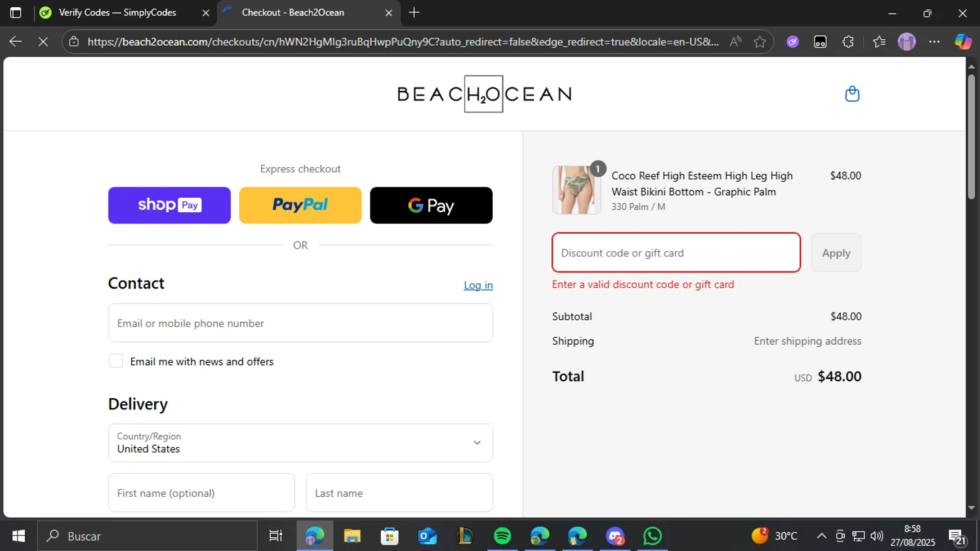This screenshot has height=551, width=980.
Task: Open the Extensions puzzle icon
Action: pyautogui.click(x=848, y=42)
